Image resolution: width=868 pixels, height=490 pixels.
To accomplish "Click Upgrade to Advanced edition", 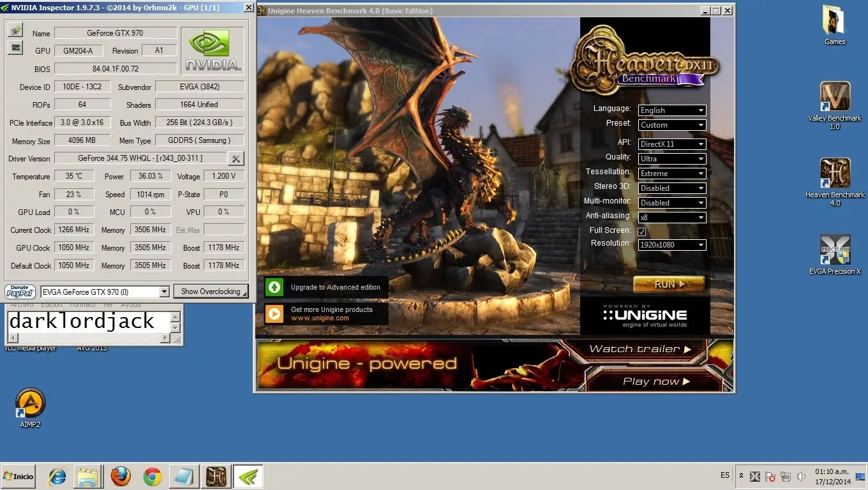I will [x=336, y=287].
